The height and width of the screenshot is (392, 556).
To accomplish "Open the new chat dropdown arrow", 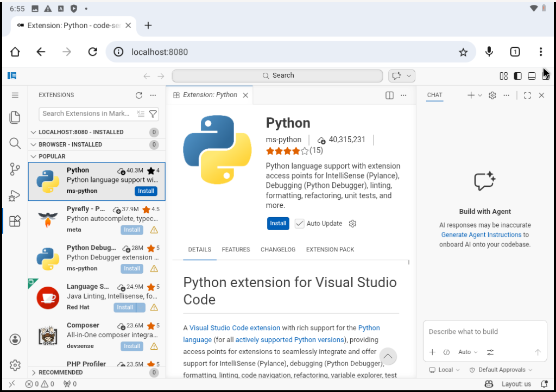I will [x=480, y=96].
